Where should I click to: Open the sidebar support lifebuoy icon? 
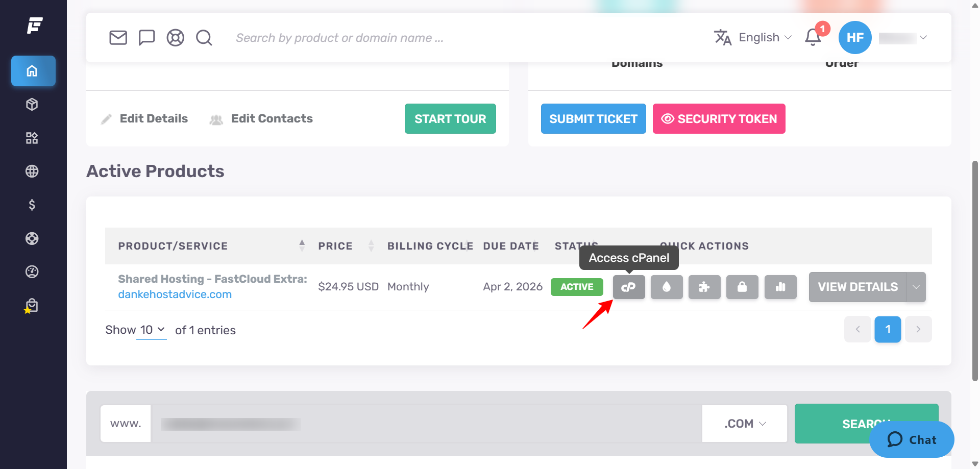[32, 238]
